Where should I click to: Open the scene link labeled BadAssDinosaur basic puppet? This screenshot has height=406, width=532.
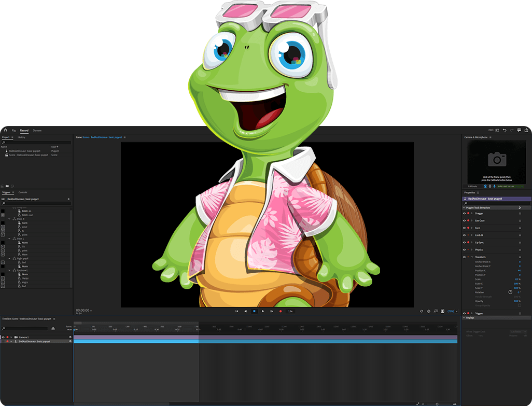(x=101, y=137)
